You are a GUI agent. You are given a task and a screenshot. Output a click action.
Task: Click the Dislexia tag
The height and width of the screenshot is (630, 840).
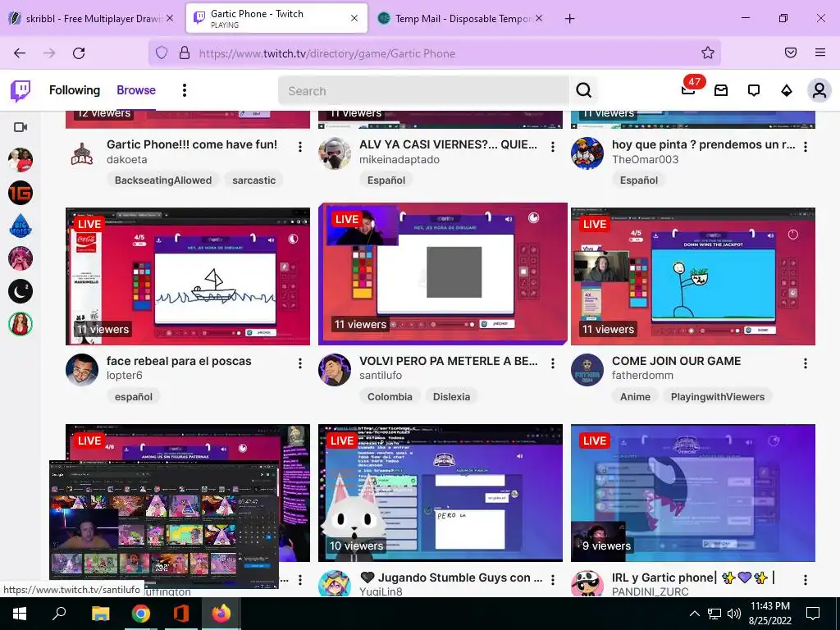(452, 396)
